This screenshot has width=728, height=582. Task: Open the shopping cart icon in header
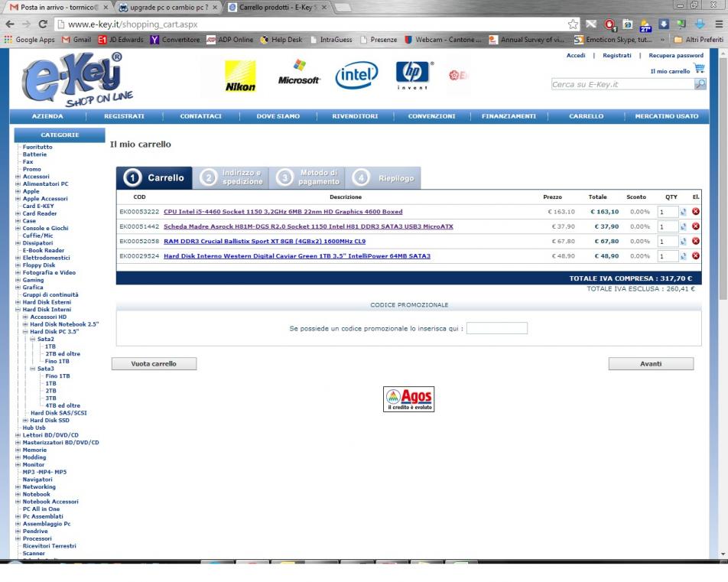pyautogui.click(x=697, y=70)
